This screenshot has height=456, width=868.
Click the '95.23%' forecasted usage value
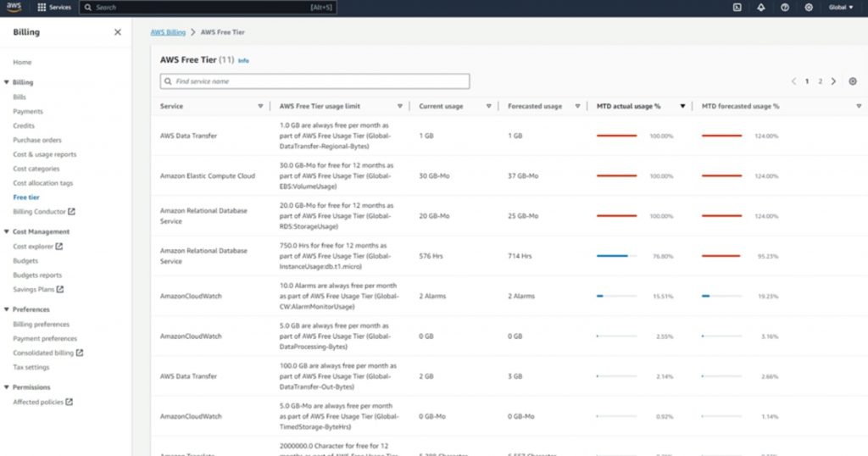pyautogui.click(x=768, y=256)
